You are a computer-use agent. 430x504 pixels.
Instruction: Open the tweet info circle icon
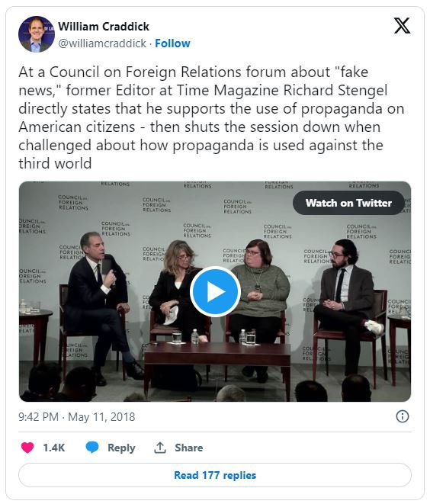(x=403, y=416)
